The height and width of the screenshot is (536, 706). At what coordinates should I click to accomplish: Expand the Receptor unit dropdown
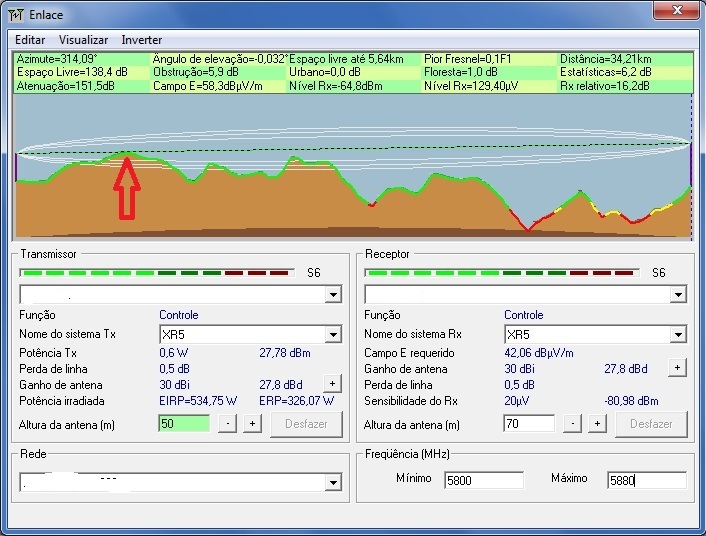point(678,295)
